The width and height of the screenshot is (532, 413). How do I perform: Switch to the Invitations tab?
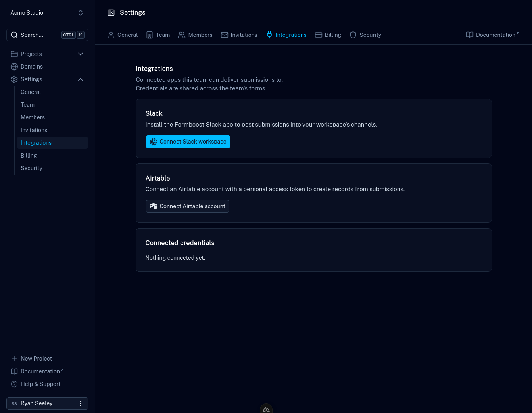click(x=239, y=35)
